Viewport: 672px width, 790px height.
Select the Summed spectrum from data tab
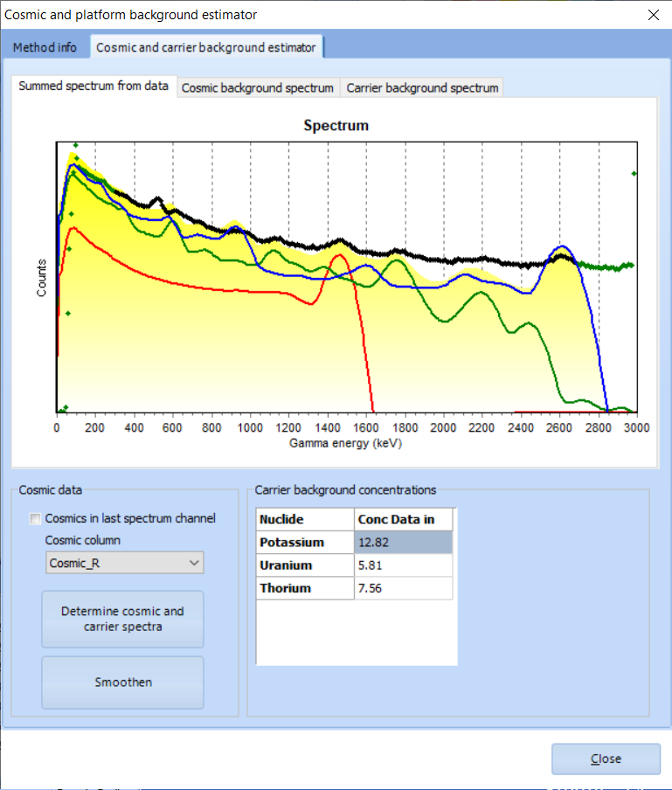(94, 87)
